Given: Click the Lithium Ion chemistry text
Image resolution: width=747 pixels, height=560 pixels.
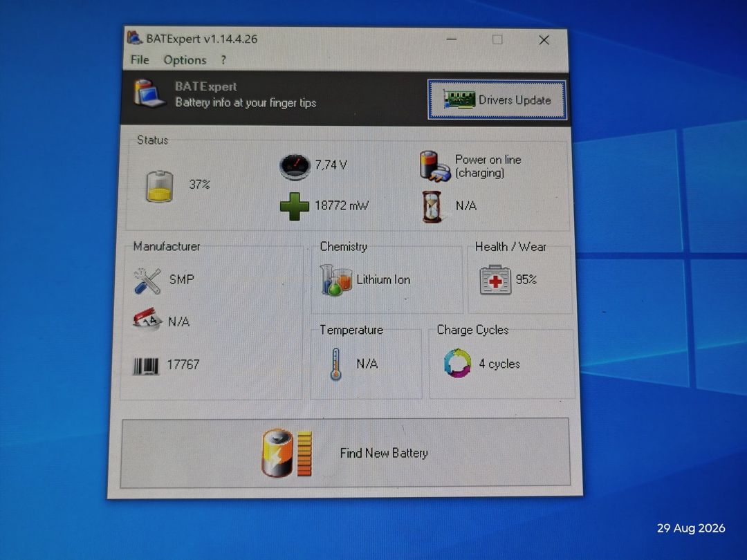Looking at the screenshot, I should click(383, 279).
